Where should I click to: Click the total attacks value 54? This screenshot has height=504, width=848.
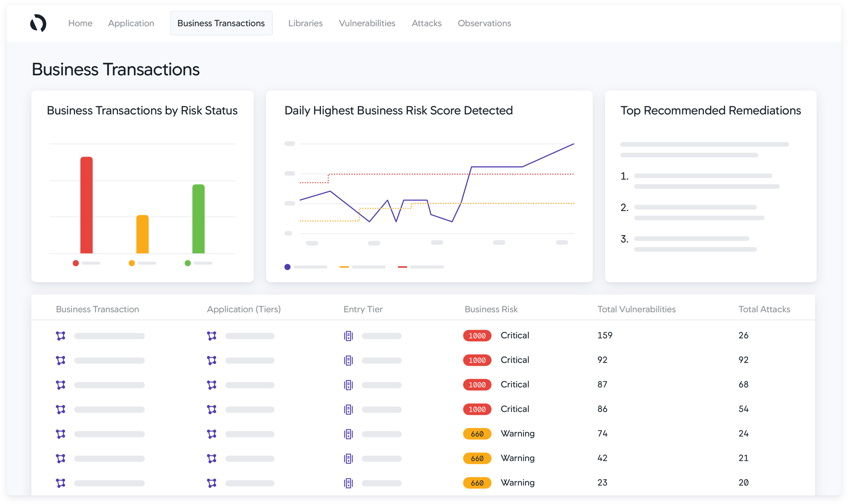(743, 409)
